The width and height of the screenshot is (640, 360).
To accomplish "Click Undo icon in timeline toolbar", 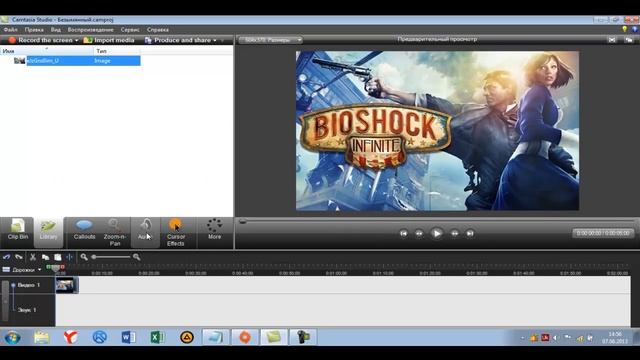I will point(7,257).
